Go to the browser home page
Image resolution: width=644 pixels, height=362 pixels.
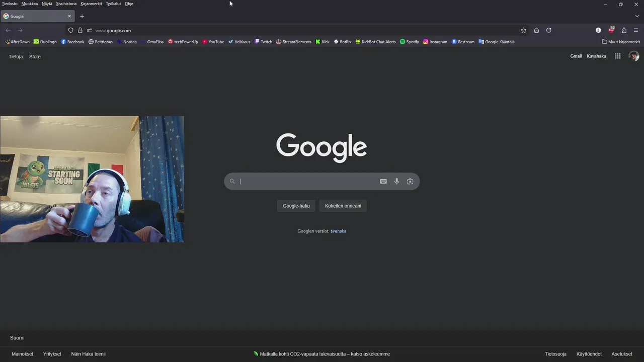coord(536,30)
